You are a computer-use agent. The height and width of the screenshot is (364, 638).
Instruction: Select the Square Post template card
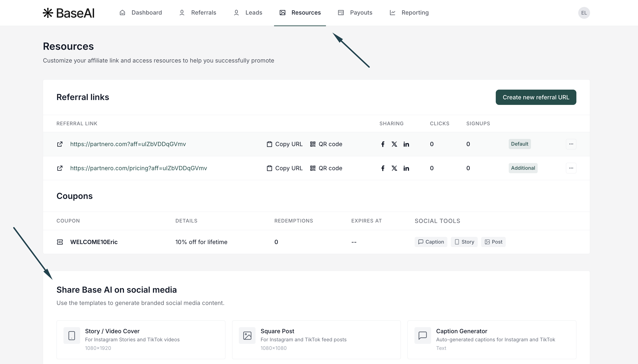point(316,339)
